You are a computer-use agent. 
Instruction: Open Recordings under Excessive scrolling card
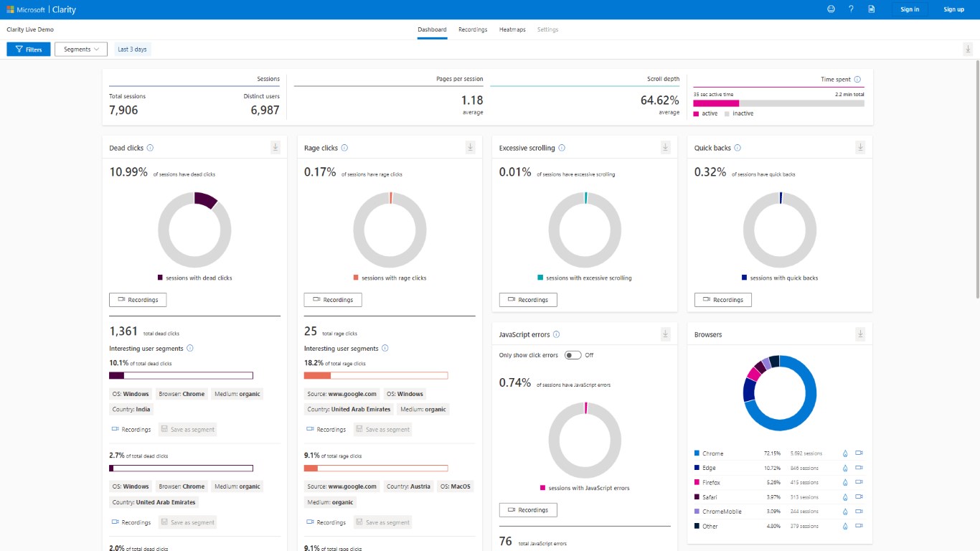(528, 300)
